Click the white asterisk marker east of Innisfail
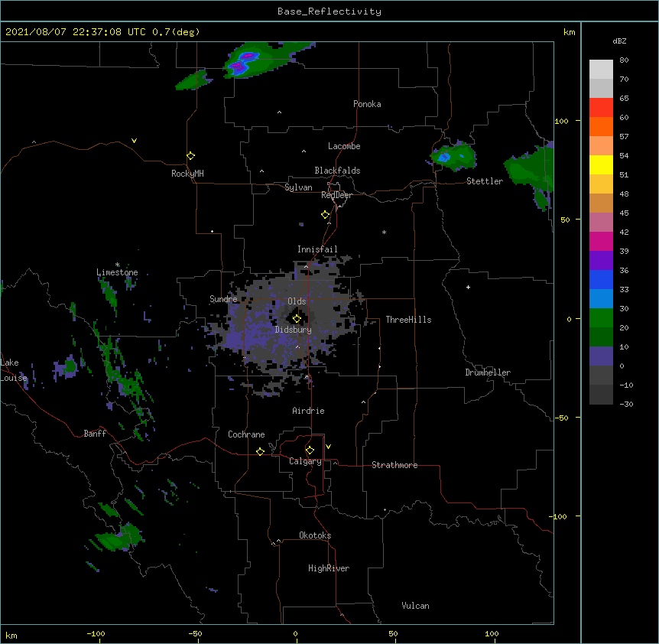This screenshot has height=644, width=659. click(384, 232)
